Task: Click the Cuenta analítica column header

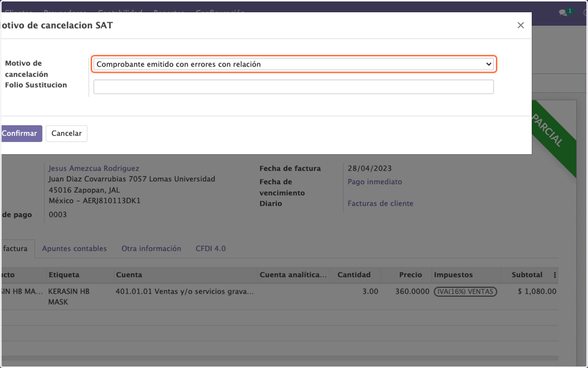Action: tap(294, 275)
